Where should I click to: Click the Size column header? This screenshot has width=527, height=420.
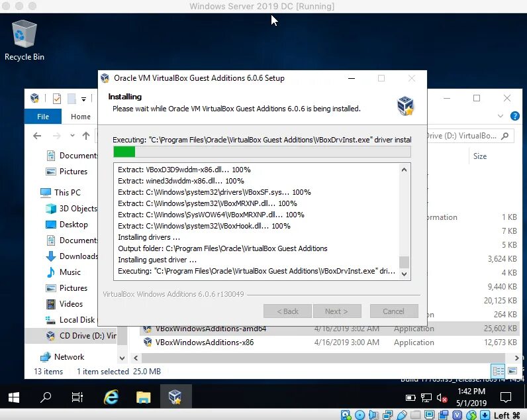(x=479, y=156)
